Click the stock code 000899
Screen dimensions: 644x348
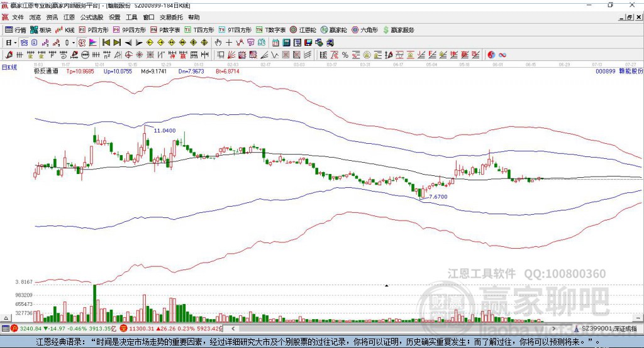[x=606, y=71]
